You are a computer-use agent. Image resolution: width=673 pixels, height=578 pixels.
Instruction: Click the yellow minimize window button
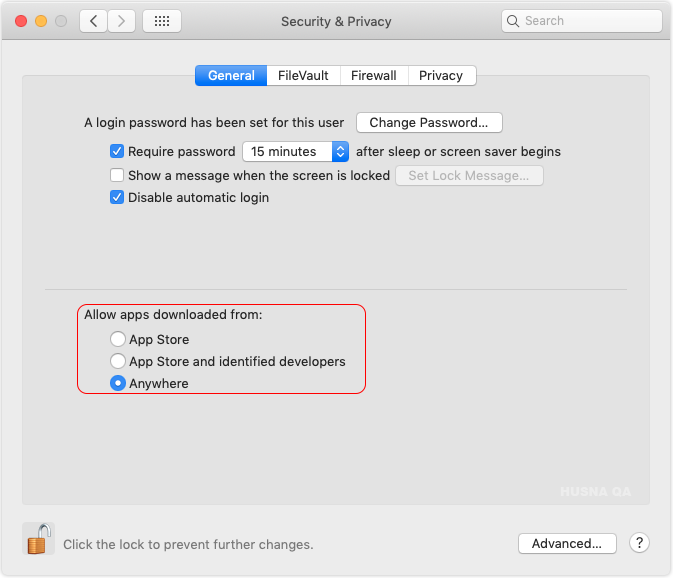pos(41,21)
